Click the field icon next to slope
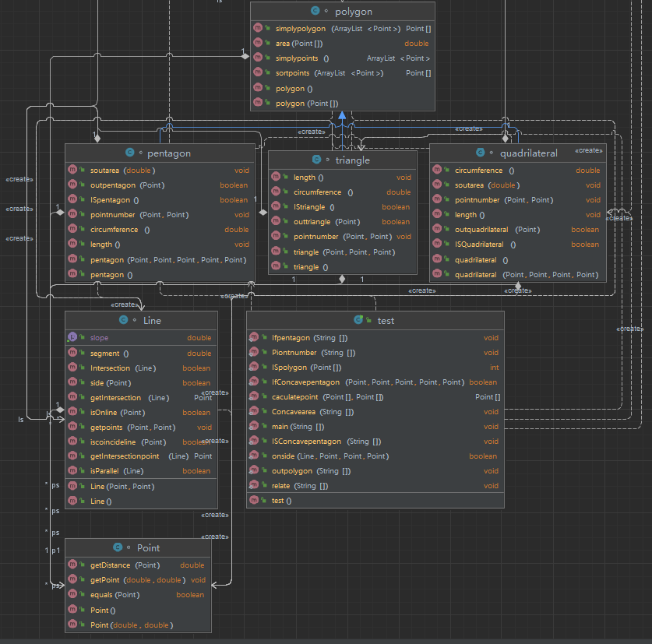Image resolution: width=652 pixels, height=644 pixels. 72,338
